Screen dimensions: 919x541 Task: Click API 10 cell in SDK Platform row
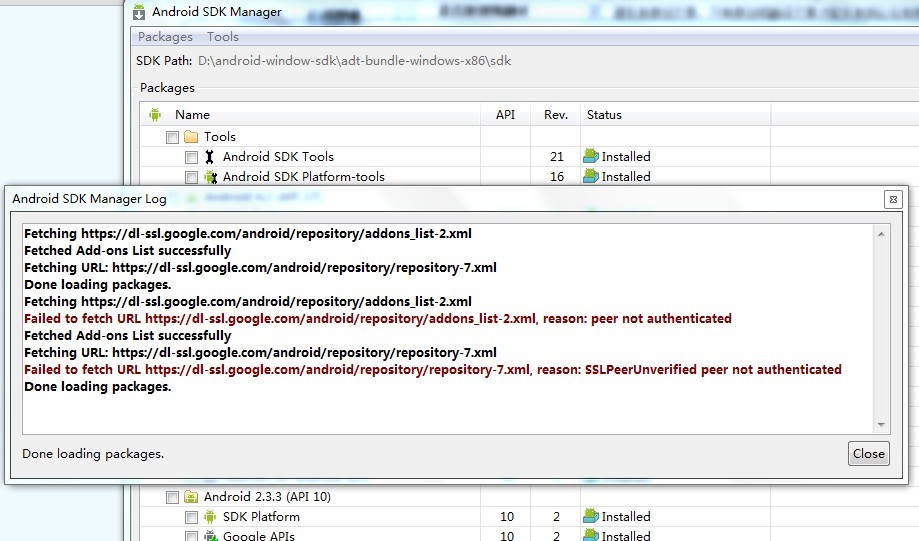(507, 516)
